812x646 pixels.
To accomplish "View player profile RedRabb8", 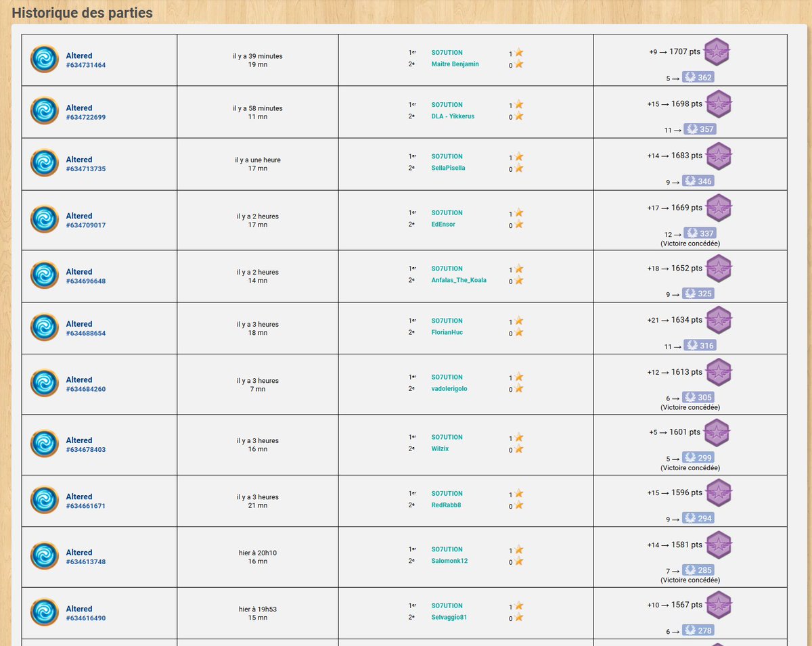I will [446, 505].
